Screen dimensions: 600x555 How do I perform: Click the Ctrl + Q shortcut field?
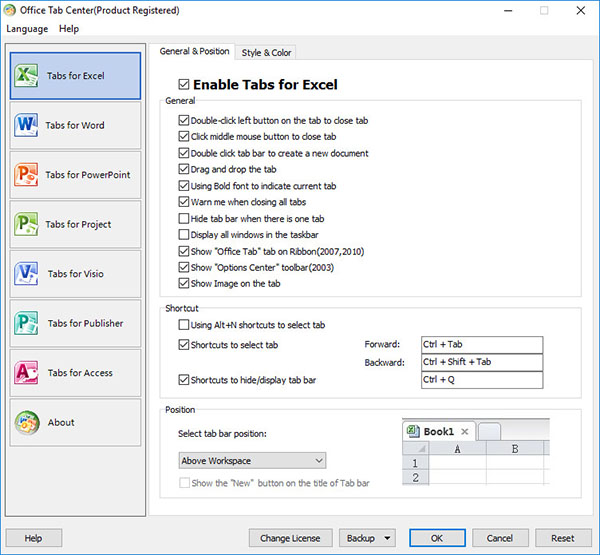coord(482,380)
